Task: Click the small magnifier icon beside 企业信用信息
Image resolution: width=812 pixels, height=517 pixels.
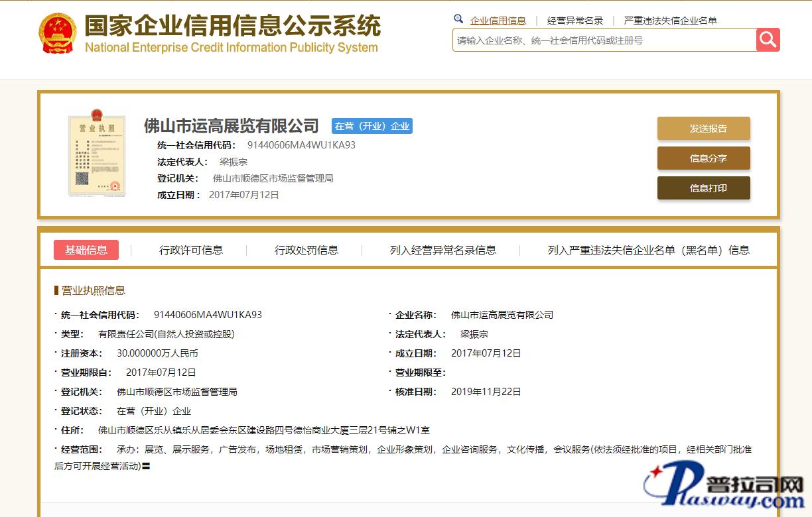Action: click(x=458, y=19)
